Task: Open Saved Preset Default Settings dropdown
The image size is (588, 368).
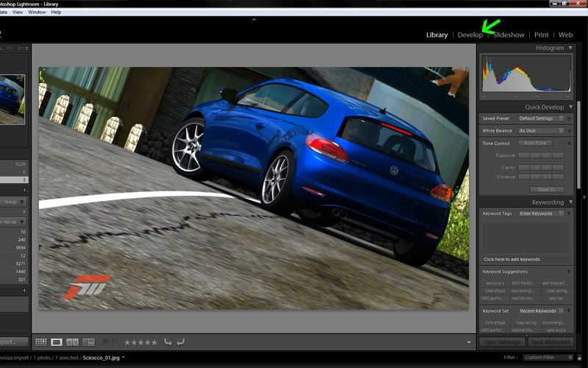Action: click(x=541, y=118)
